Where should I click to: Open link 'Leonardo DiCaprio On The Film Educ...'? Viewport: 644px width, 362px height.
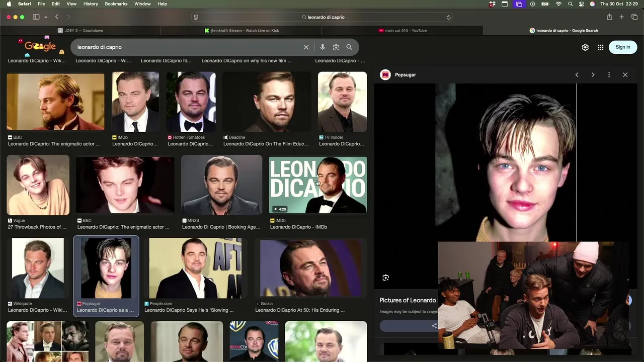[x=266, y=144]
